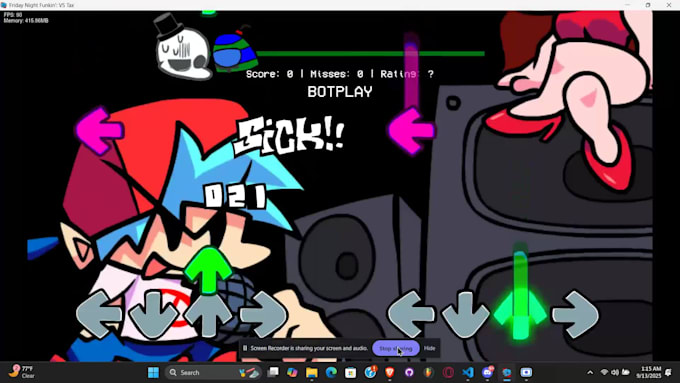Click the FPS counter text
Viewport: 680px width, 383px height.
click(x=13, y=15)
